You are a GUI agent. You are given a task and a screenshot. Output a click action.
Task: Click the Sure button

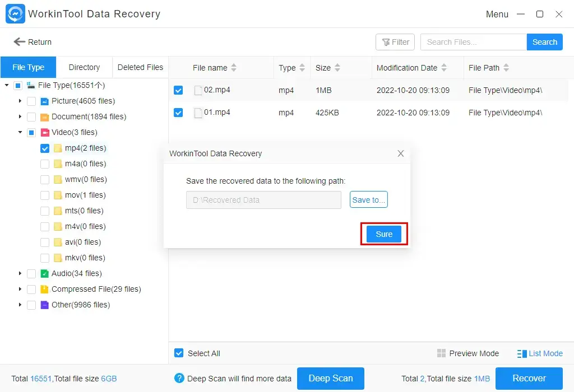(383, 234)
